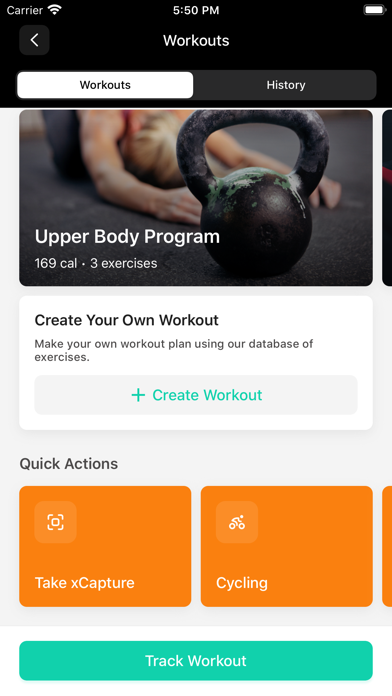Tap the partially visible third quick action

(387, 546)
